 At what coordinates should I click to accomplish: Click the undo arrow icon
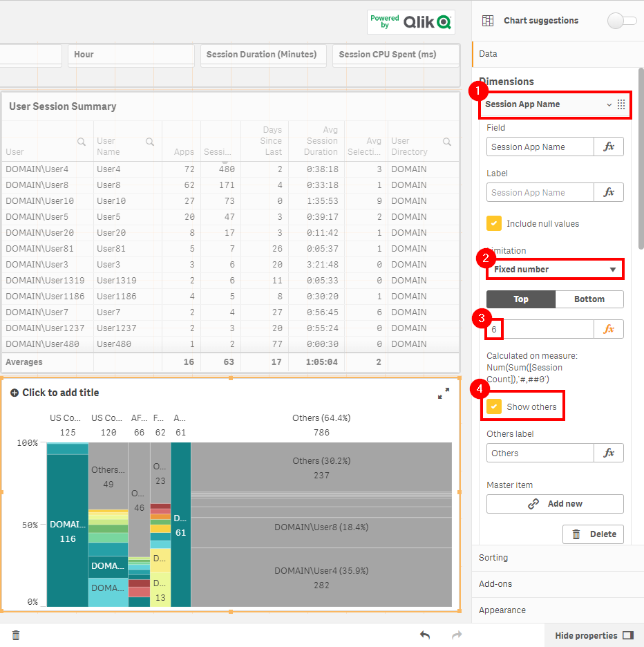point(425,635)
